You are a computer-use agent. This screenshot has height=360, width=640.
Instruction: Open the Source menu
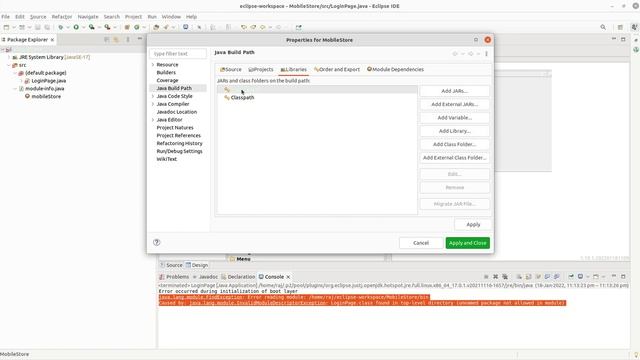[38, 17]
